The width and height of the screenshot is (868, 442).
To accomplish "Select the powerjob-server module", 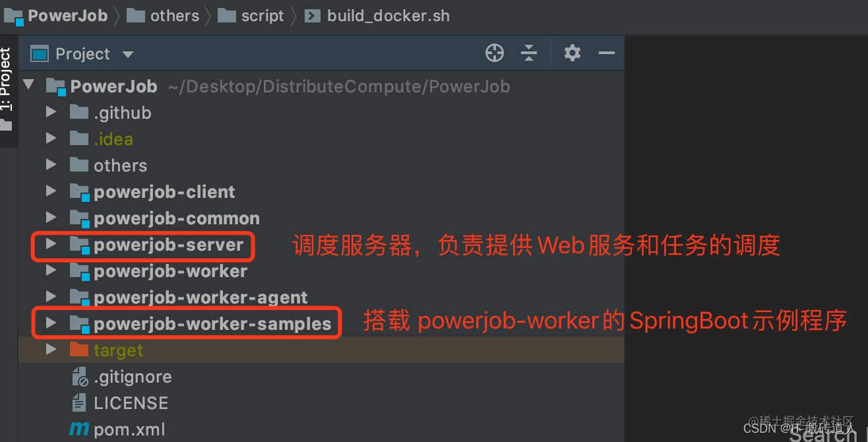I will [x=169, y=245].
